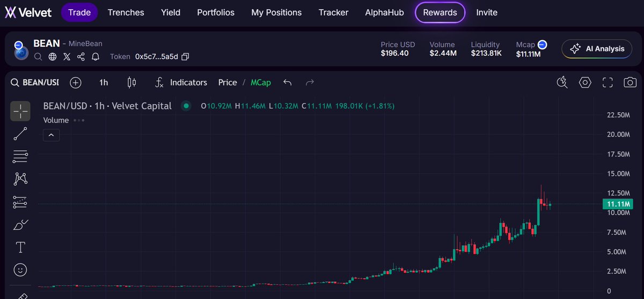644x299 pixels.
Task: Undo the last chart action
Action: click(287, 82)
